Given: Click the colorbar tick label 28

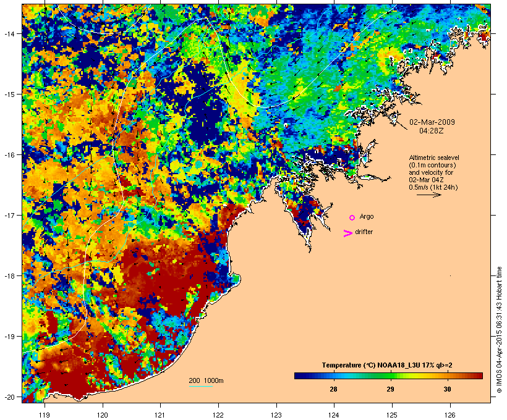Looking at the screenshot, I should click(x=333, y=389).
